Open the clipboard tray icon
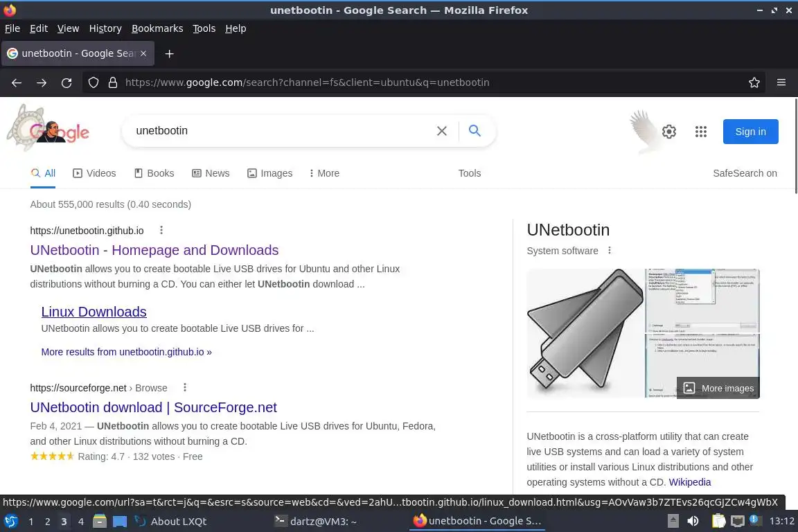The image size is (798, 532). click(x=718, y=522)
